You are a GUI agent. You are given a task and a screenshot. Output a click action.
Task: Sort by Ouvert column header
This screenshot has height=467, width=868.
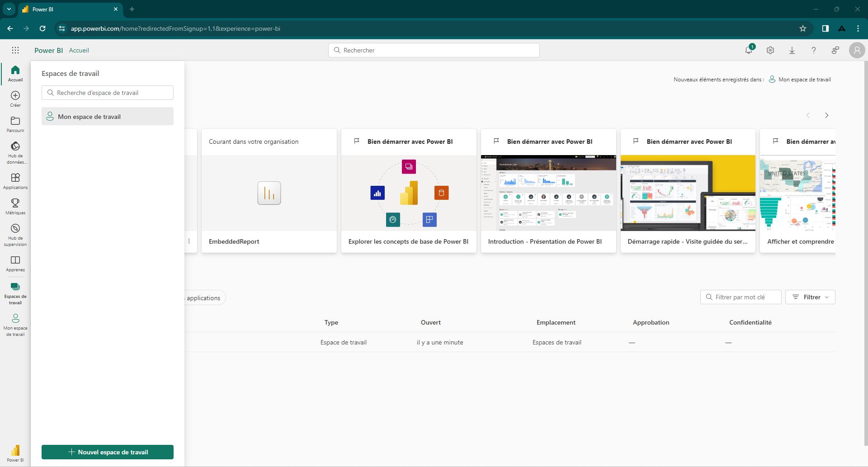431,322
